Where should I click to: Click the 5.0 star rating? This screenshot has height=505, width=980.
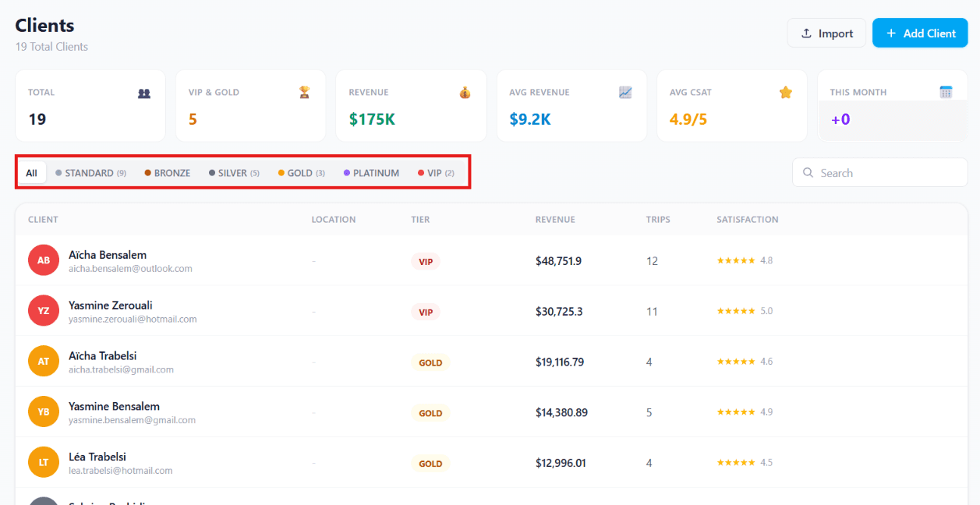[x=745, y=311]
